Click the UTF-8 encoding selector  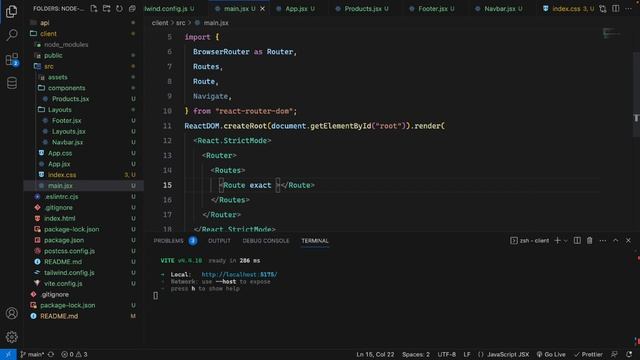click(447, 354)
